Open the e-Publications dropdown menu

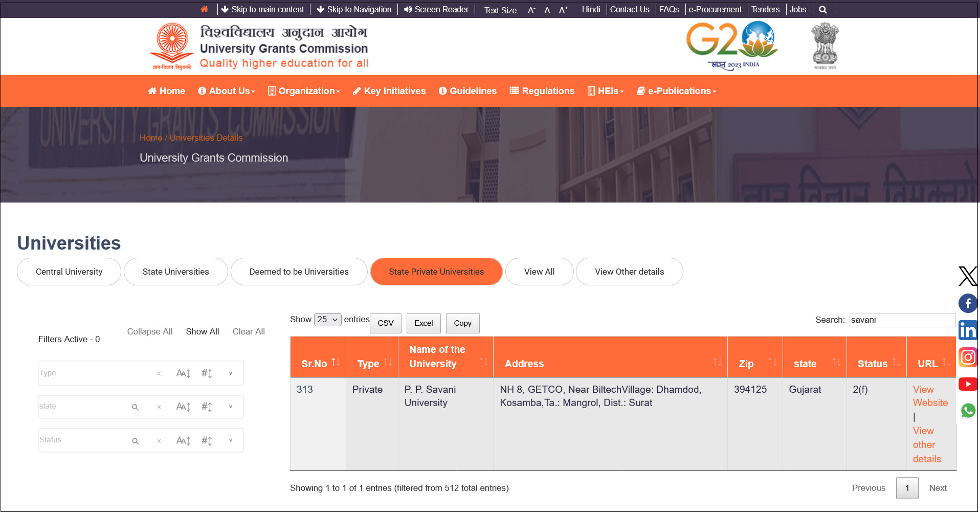point(676,91)
